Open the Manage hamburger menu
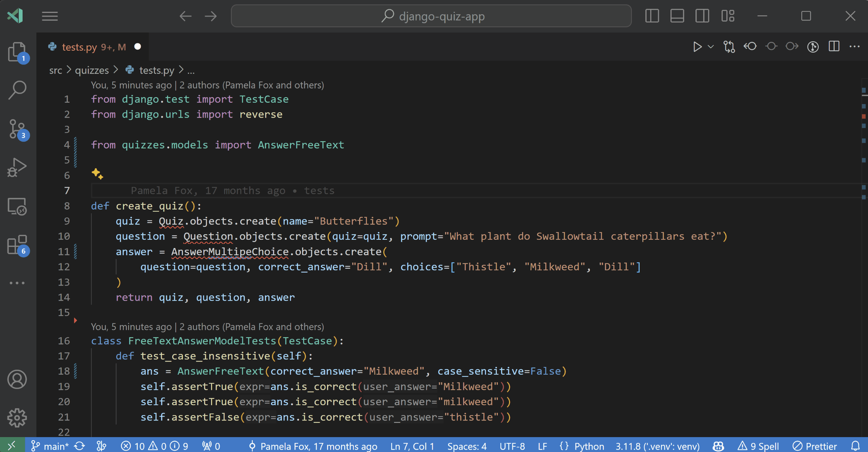868x452 pixels. (50, 16)
